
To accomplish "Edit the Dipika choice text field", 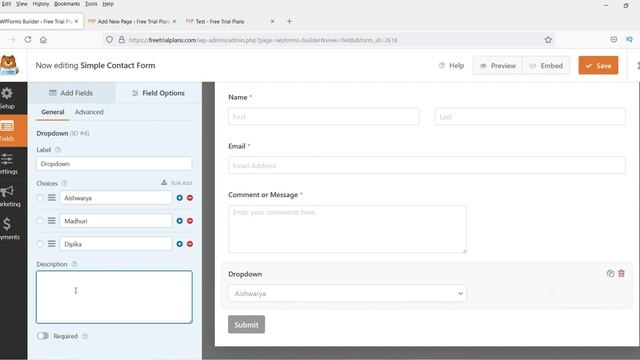I will 116,244.
